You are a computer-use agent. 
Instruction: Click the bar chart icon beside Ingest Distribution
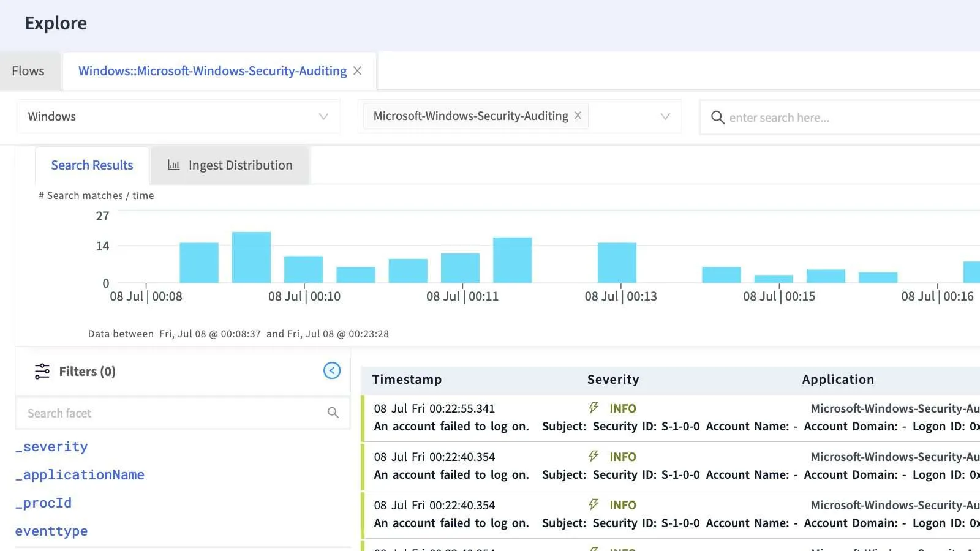point(174,165)
